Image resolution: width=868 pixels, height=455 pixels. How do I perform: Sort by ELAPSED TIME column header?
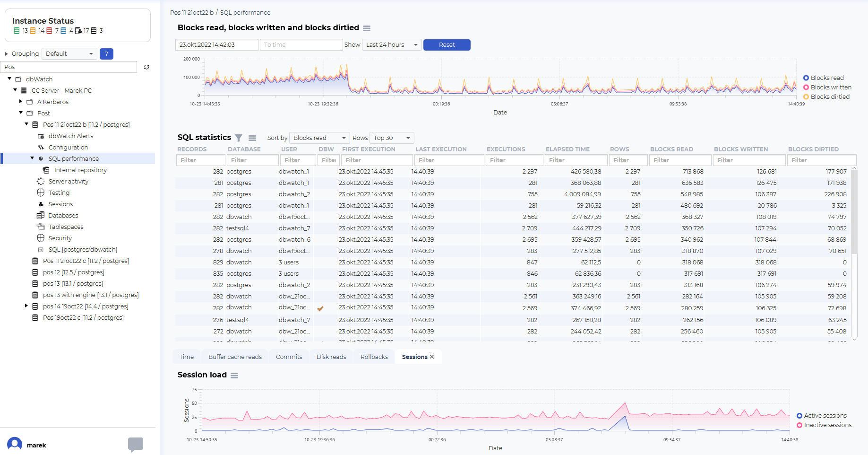tap(567, 149)
